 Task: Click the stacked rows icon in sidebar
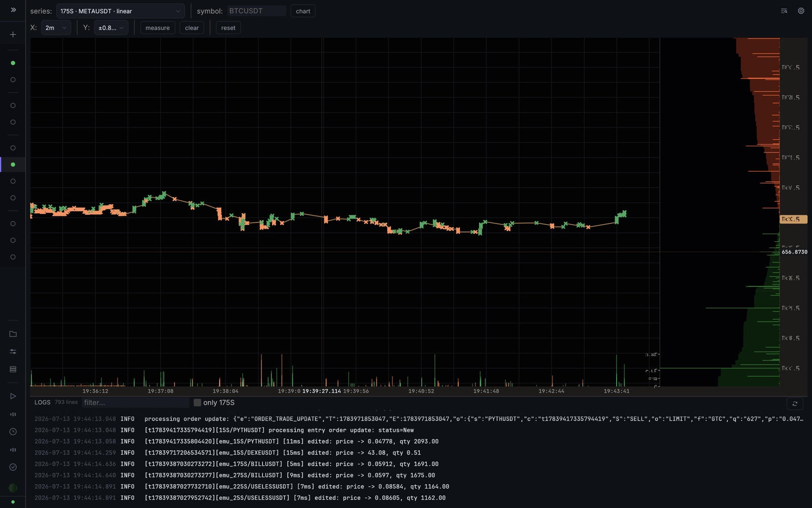tap(13, 369)
